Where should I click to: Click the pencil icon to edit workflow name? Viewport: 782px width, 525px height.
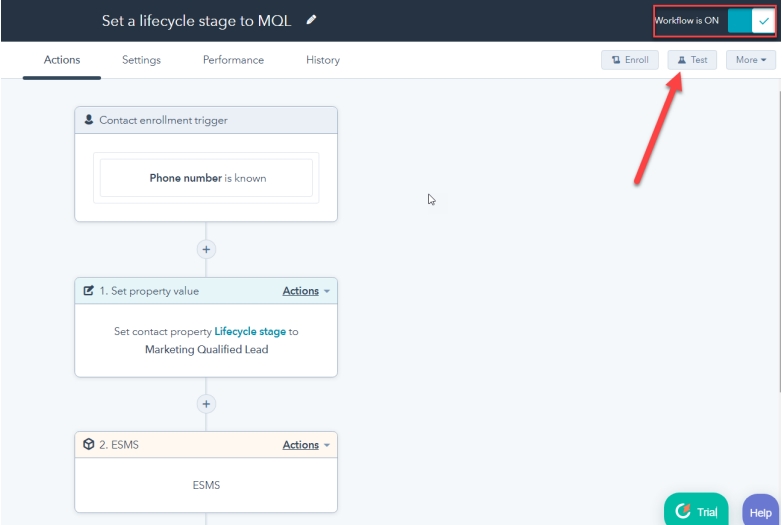[311, 20]
